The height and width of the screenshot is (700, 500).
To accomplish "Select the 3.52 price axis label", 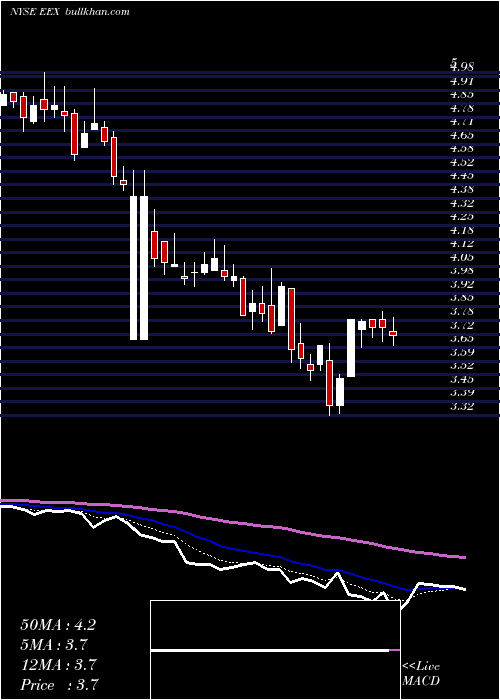I will (462, 366).
